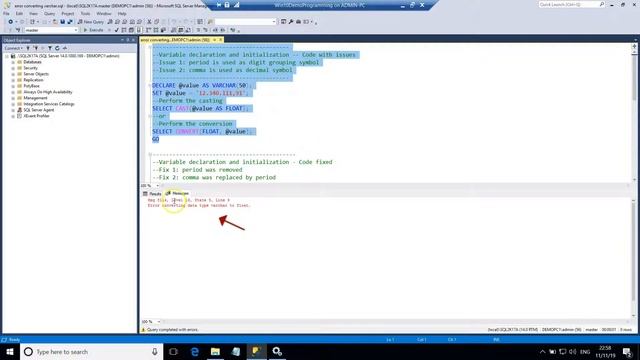
Task: Open the Help menu
Action: [122, 13]
